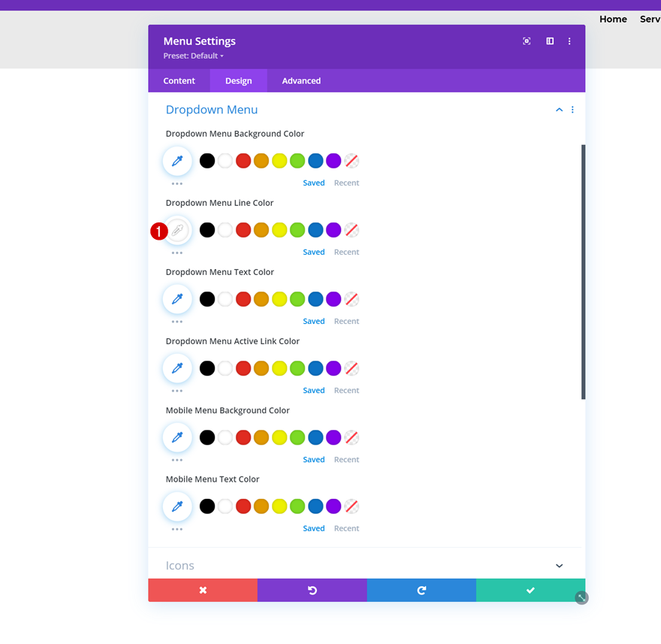Open the Preset: Default dropdown
This screenshot has height=644, width=661.
(194, 56)
